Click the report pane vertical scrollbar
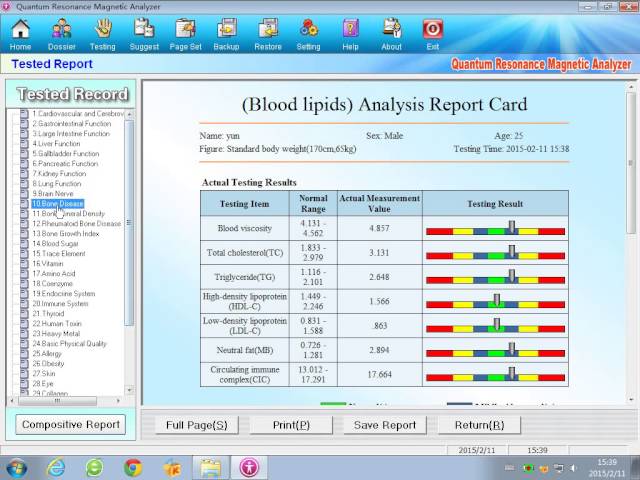The width and height of the screenshot is (640, 480). [631, 163]
